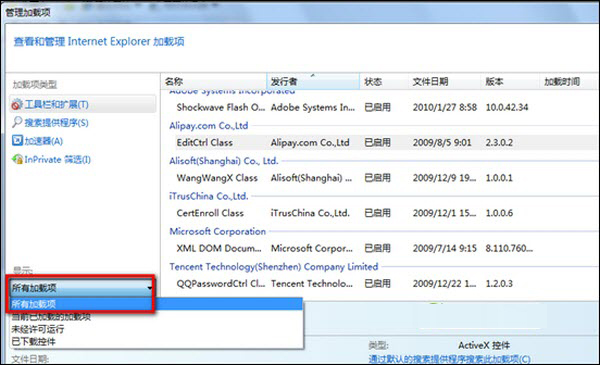Click ActiveX 控件 type value
This screenshot has width=600, height=365.
pos(484,345)
